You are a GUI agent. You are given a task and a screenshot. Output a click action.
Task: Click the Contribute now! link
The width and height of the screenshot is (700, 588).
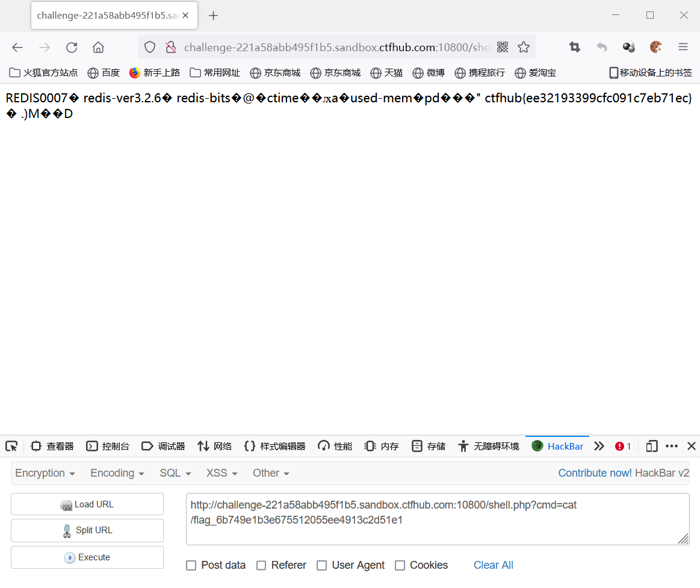click(x=595, y=473)
